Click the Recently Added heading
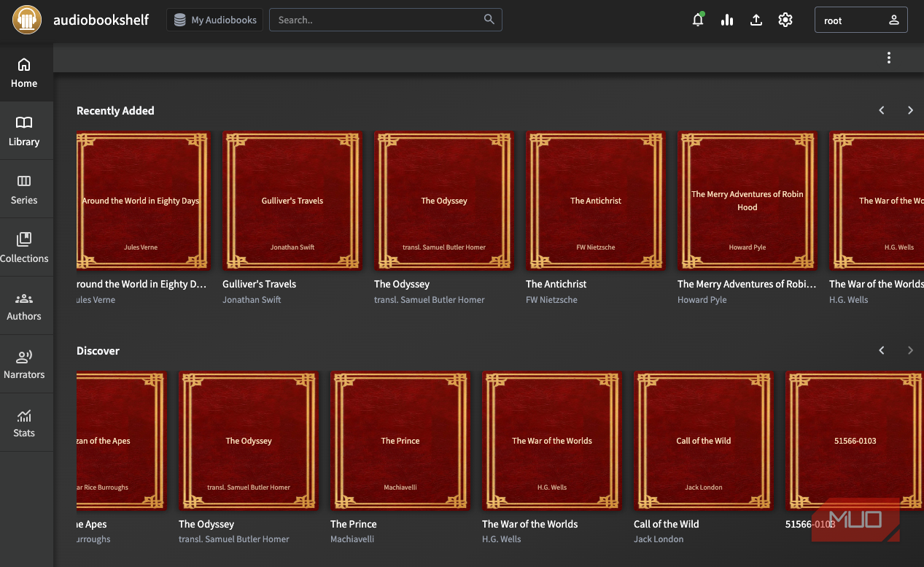924x567 pixels. 115,111
